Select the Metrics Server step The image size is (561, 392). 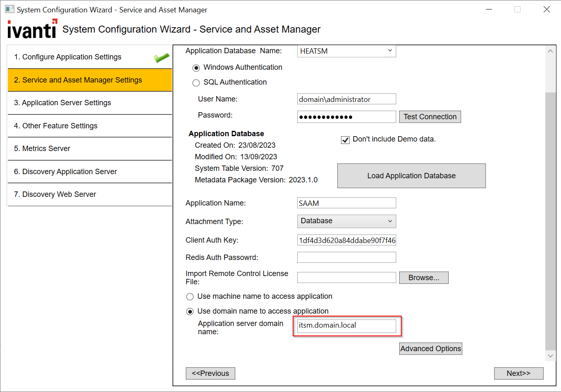(x=90, y=149)
